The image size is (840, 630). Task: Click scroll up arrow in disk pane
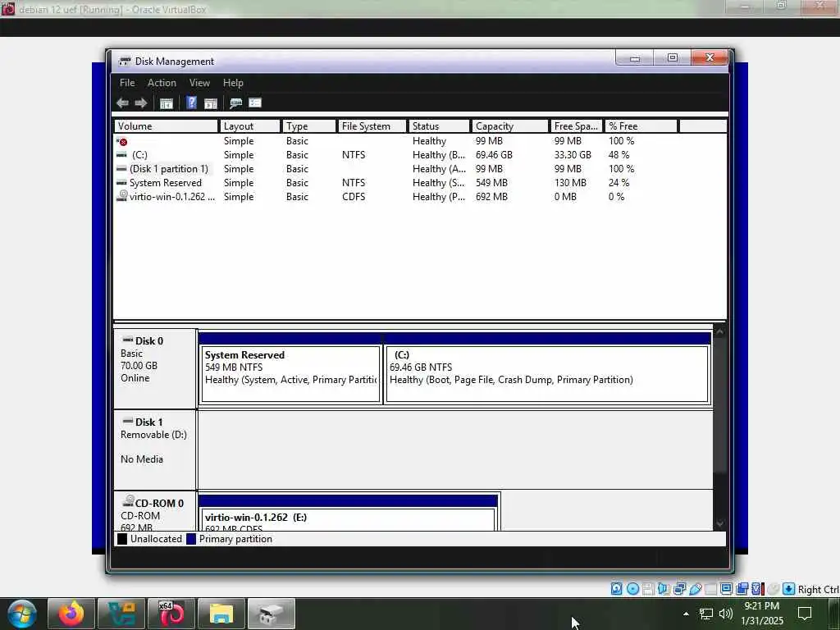(x=719, y=331)
